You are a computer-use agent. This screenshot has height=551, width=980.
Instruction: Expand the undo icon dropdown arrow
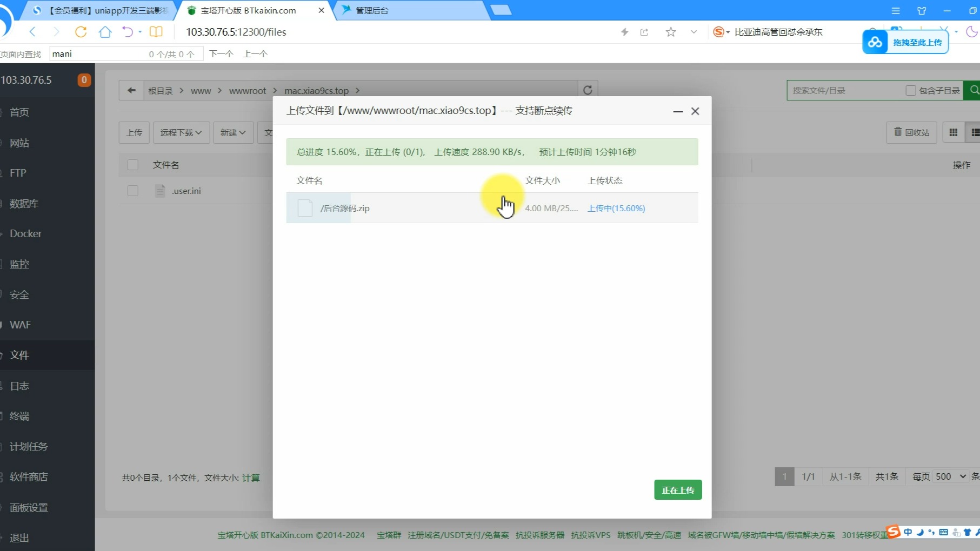coord(140,32)
